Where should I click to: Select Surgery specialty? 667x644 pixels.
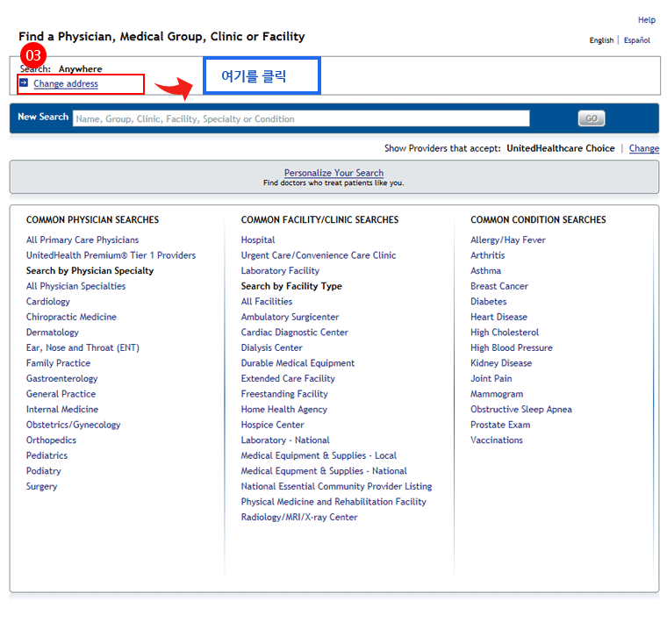(41, 487)
